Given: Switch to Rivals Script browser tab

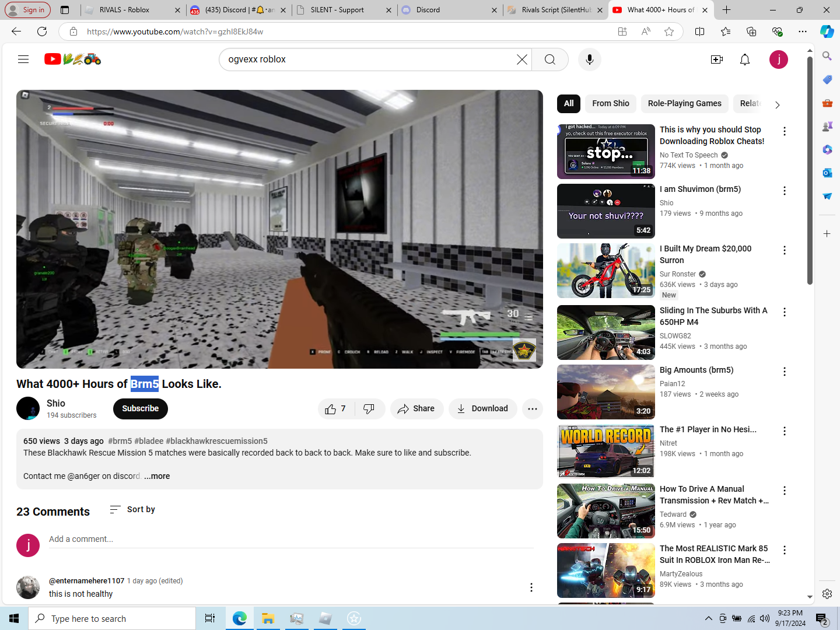Looking at the screenshot, I should (556, 10).
